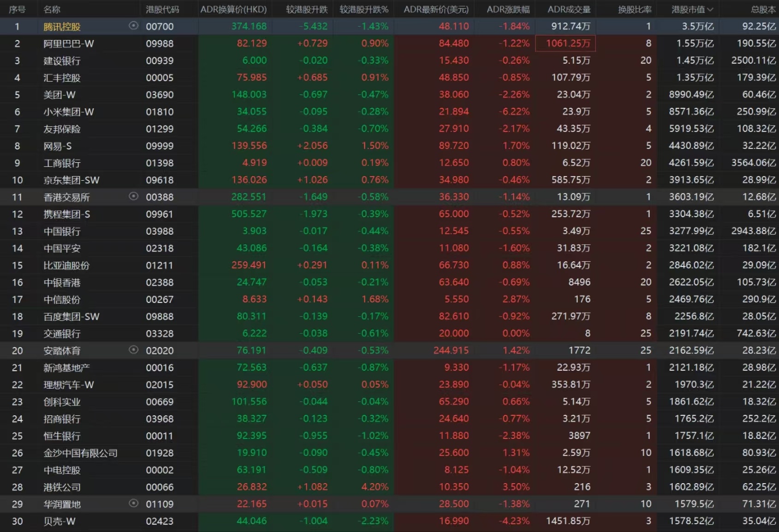Open the 京东集团-SW stock name
Screen dimensions: 779x532
(x=71, y=180)
